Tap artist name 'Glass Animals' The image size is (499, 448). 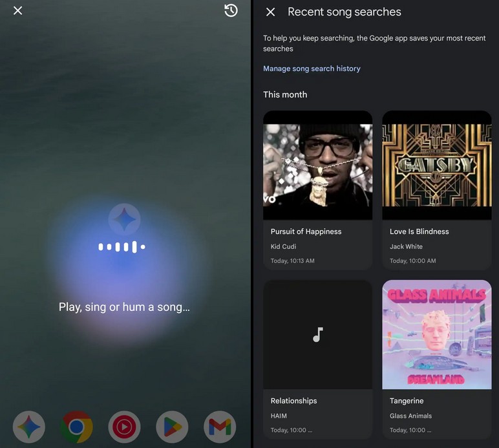[x=411, y=416]
